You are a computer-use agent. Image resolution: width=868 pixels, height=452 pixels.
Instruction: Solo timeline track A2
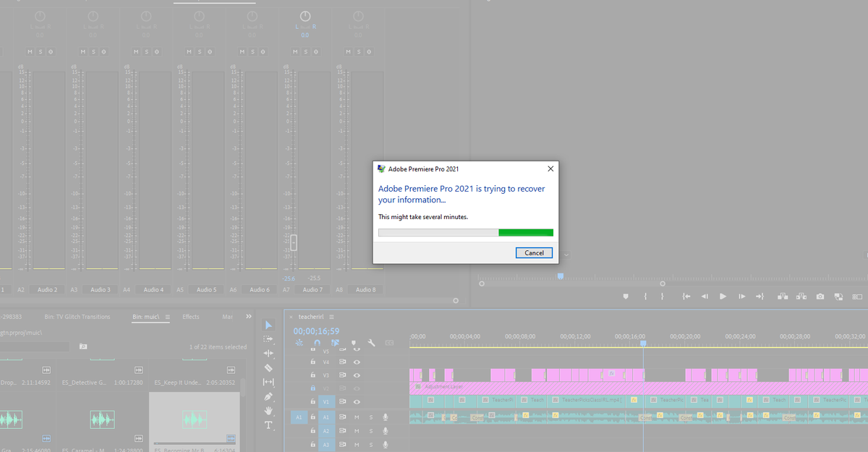point(372,430)
